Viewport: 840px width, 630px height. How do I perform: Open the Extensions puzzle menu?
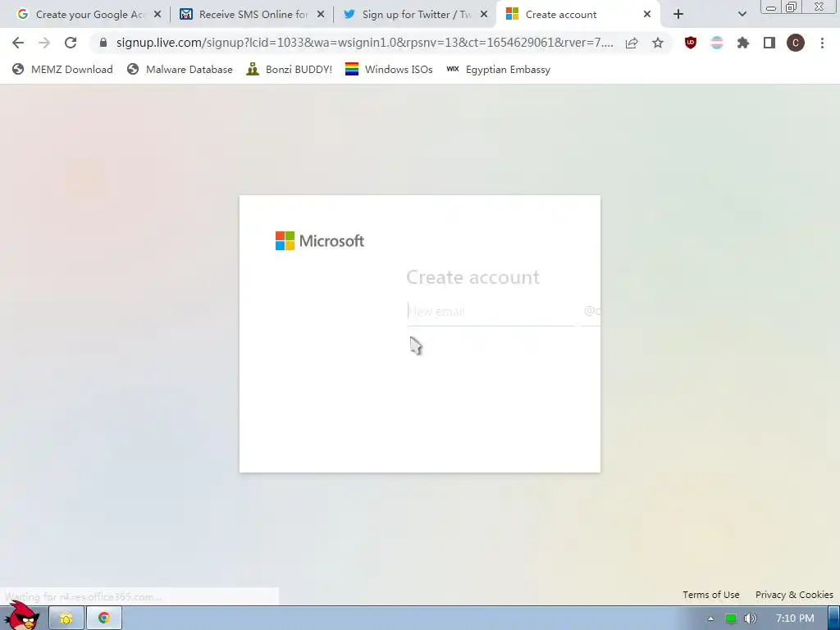coord(743,43)
